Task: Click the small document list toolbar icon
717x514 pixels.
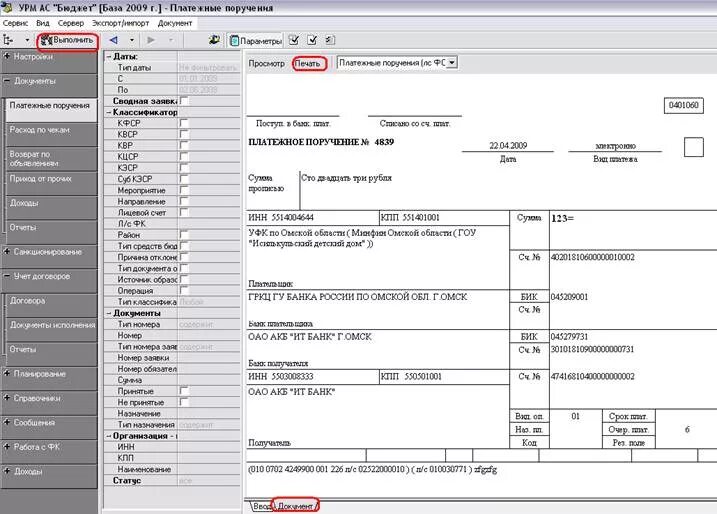Action: (x=330, y=40)
